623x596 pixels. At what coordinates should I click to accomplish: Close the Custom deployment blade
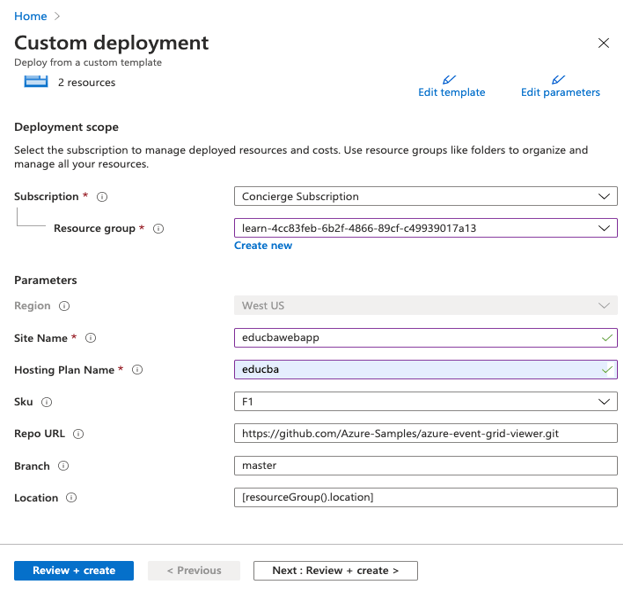click(603, 43)
